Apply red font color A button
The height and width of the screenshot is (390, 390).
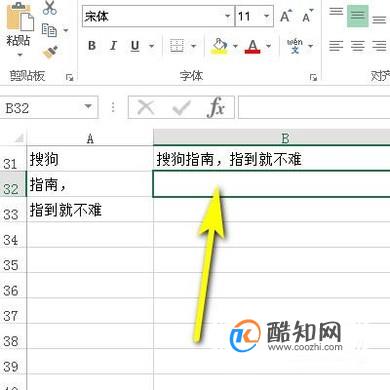coord(252,46)
